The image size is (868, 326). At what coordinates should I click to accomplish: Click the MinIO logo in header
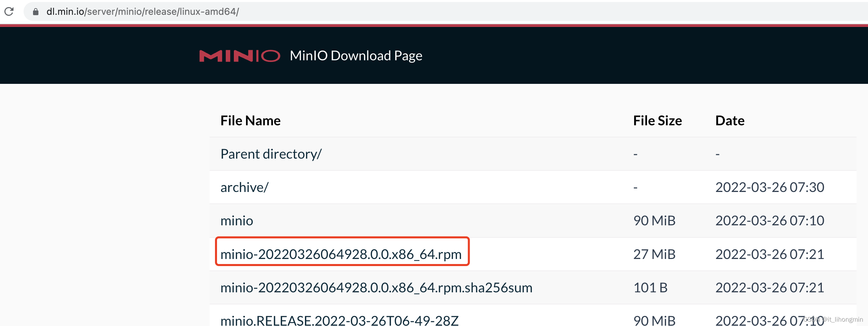pos(240,56)
